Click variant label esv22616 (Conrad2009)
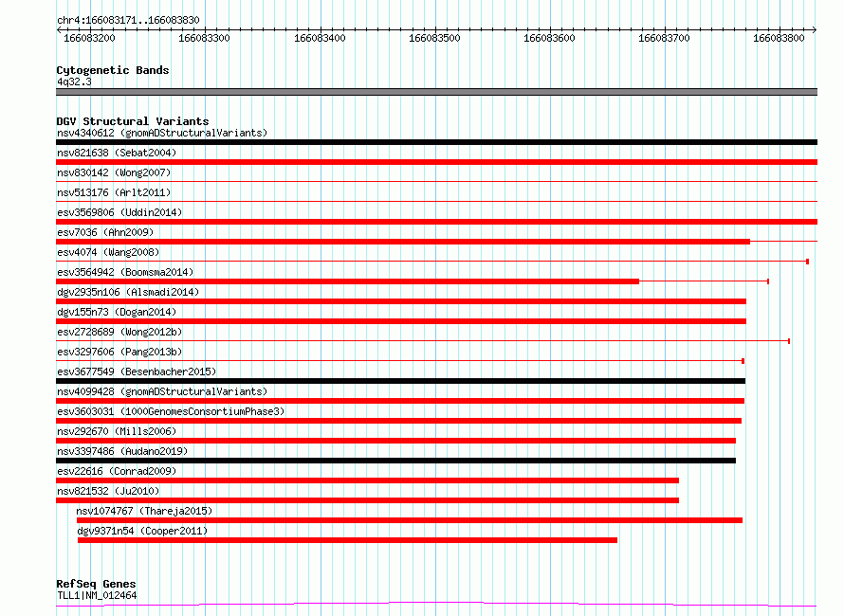The width and height of the screenshot is (844, 616). click(117, 471)
